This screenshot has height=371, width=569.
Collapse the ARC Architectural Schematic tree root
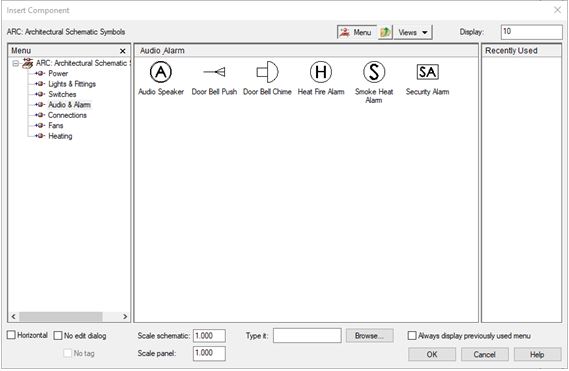point(16,64)
